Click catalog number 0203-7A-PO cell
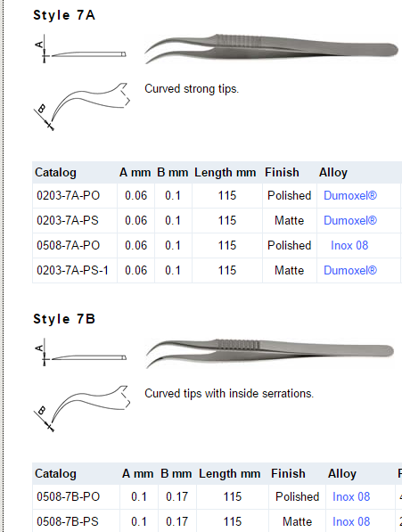Viewport: 402px width, 532px height. coord(75,196)
